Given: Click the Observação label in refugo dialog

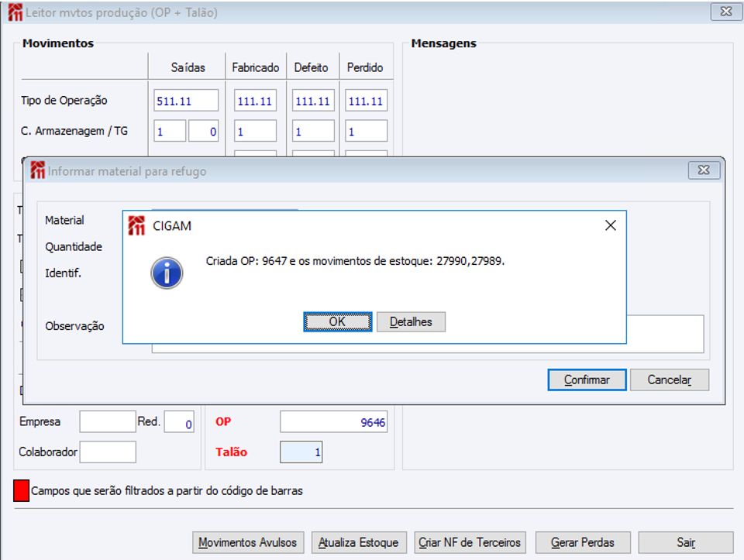Looking at the screenshot, I should coord(74,326).
